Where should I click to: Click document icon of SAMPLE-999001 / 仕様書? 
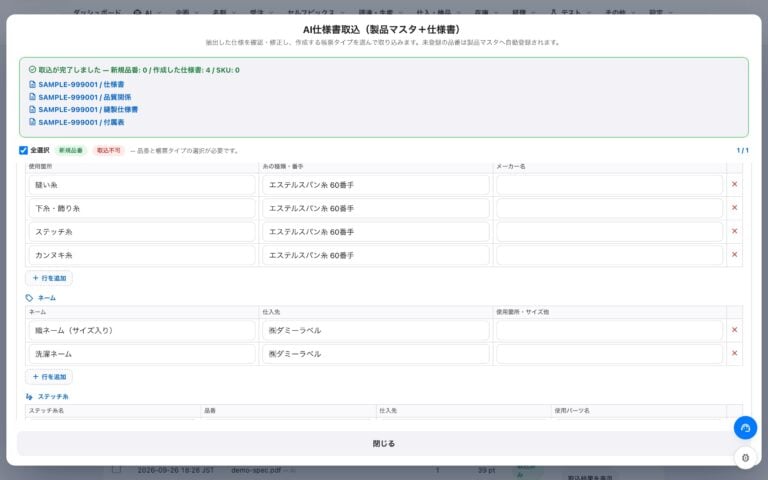tap(32, 84)
